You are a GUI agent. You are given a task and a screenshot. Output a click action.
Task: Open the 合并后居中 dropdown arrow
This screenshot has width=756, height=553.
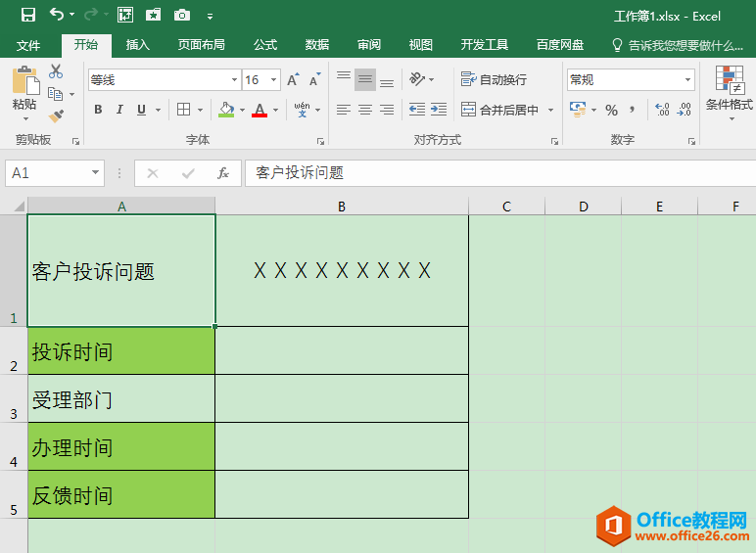(550, 110)
